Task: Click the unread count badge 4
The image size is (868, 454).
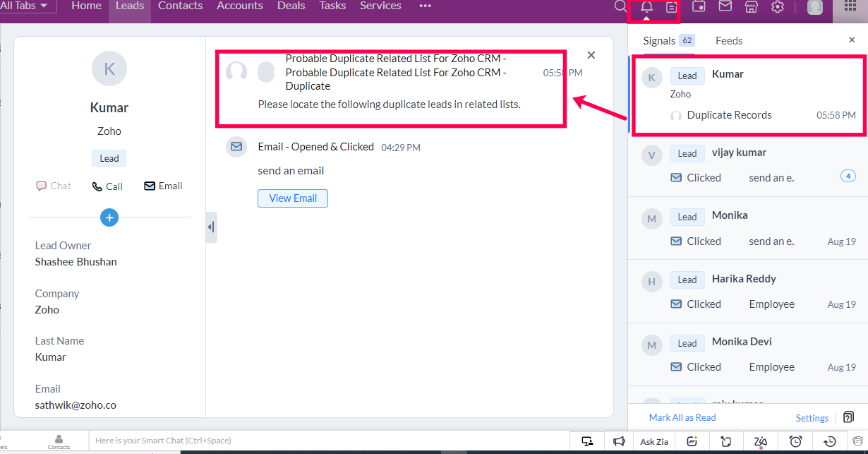Action: pyautogui.click(x=848, y=176)
